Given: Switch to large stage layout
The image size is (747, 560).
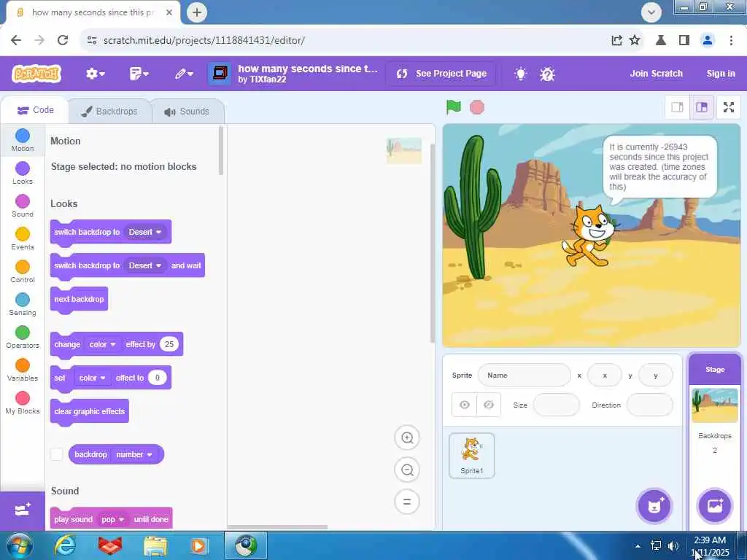Looking at the screenshot, I should [x=702, y=107].
